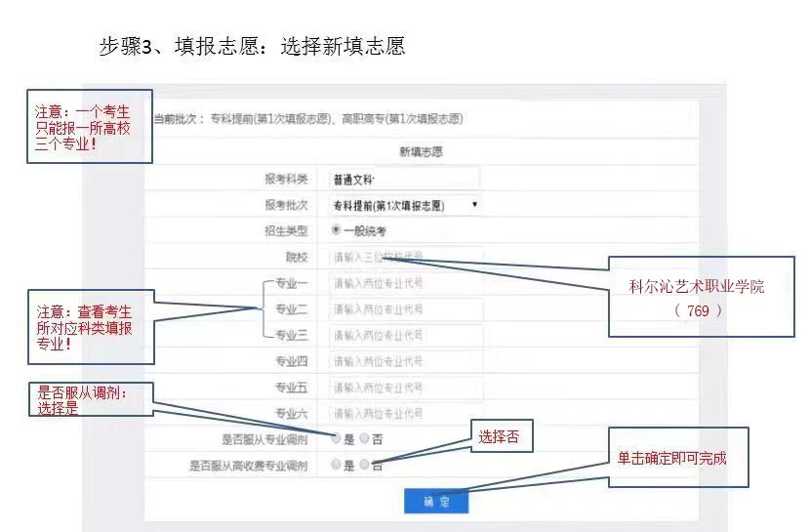Click the 院校 three-digit code input
The image size is (810, 532).
click(404, 258)
